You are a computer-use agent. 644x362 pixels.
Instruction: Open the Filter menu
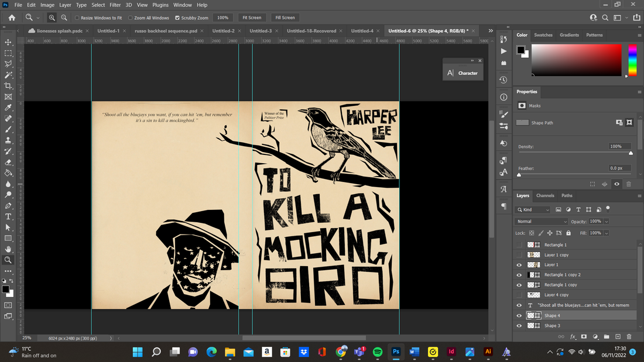click(115, 5)
